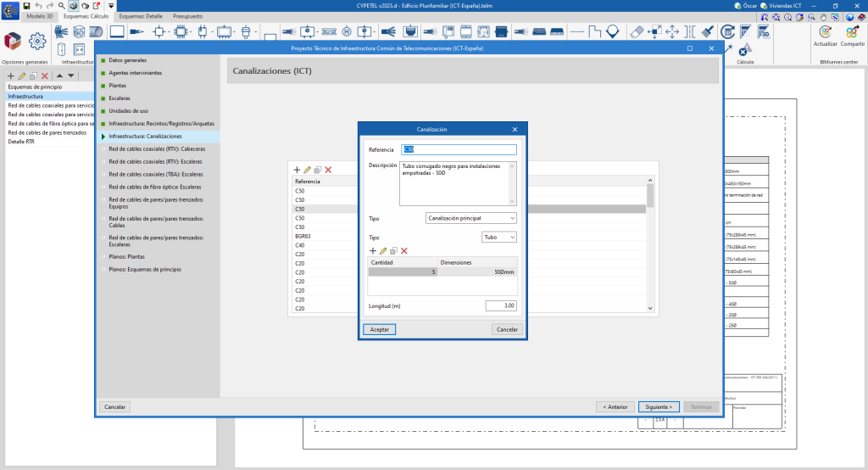Screen dimensions: 868x470
Task: Expand the Tubo type dropdown
Action: [x=498, y=238]
